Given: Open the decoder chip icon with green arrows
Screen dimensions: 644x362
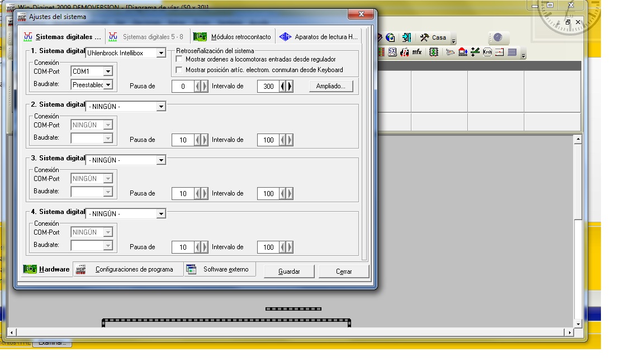Looking at the screenshot, I should click(434, 52).
